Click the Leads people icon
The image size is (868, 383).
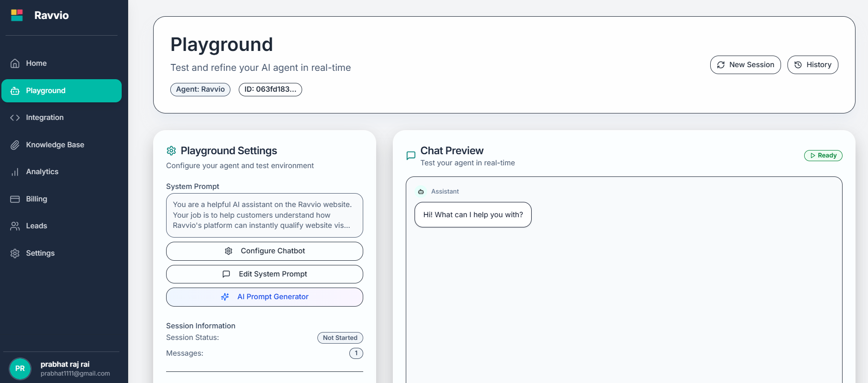(14, 226)
